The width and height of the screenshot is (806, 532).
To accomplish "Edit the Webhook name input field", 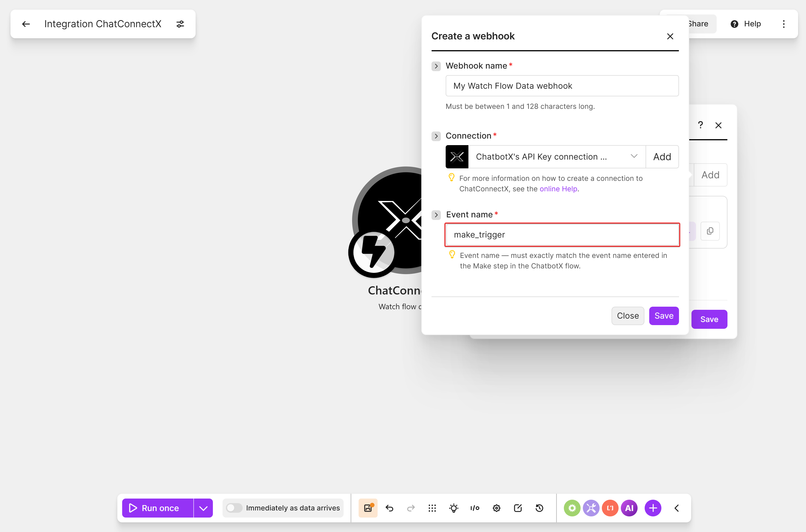I will click(562, 86).
